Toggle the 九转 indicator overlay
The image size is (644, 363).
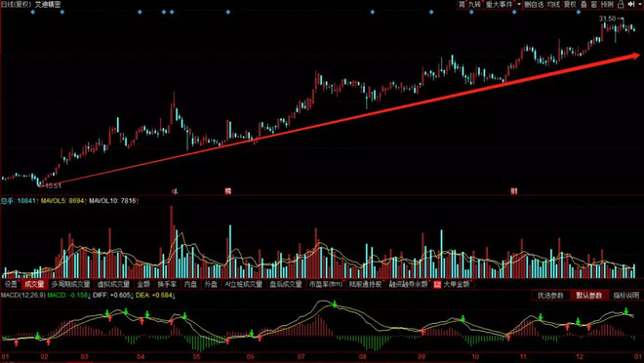coord(474,4)
